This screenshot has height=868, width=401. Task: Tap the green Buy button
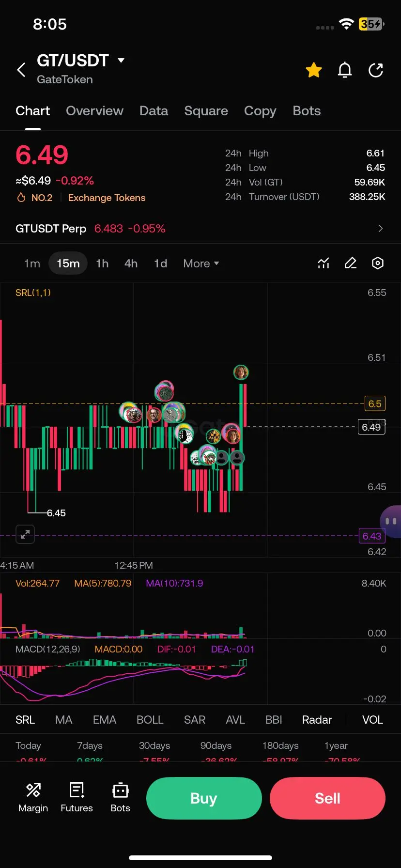point(204,798)
